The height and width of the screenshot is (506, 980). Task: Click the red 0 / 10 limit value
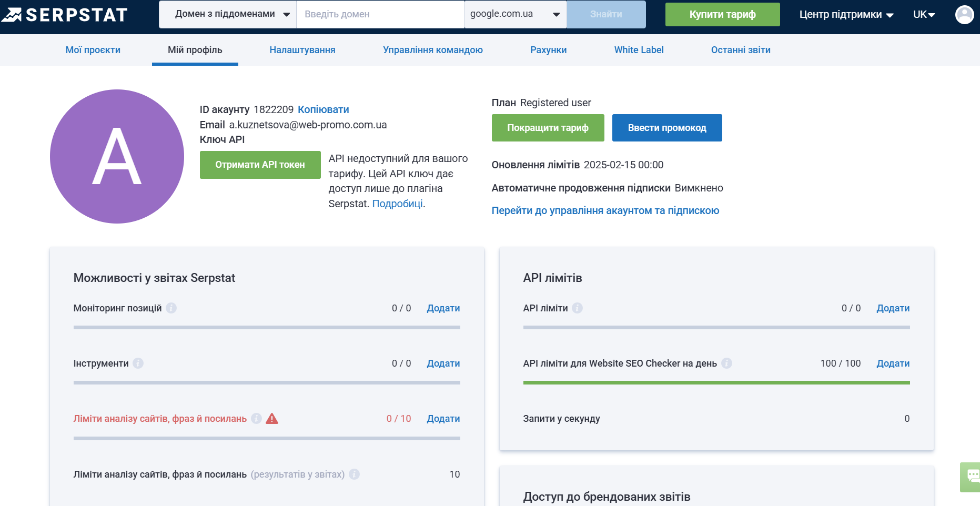click(x=399, y=419)
